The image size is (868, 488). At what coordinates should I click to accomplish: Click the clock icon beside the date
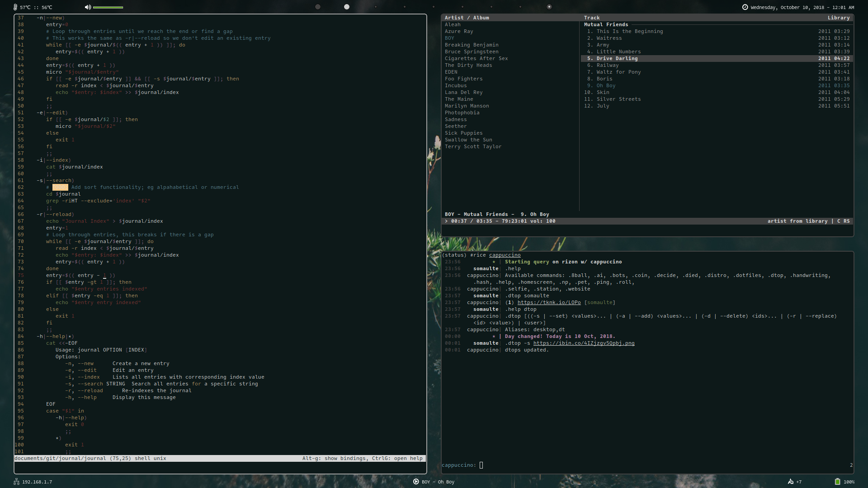[745, 7]
